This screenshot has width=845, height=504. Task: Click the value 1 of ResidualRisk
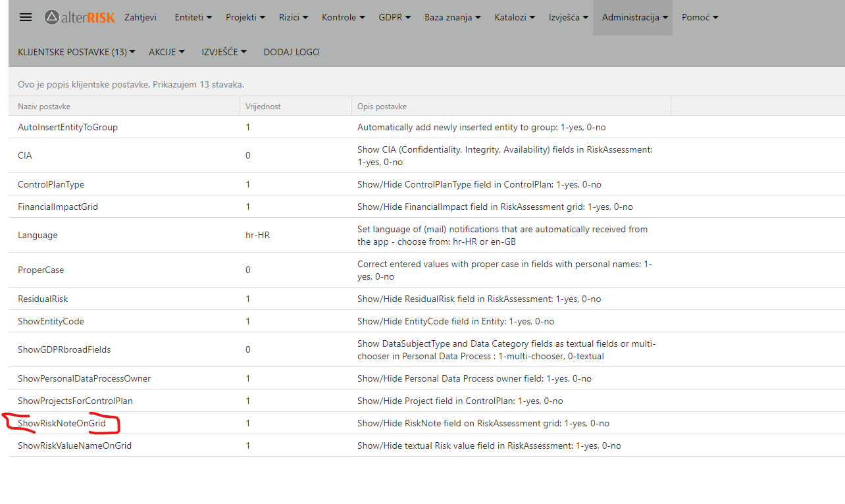tap(248, 299)
